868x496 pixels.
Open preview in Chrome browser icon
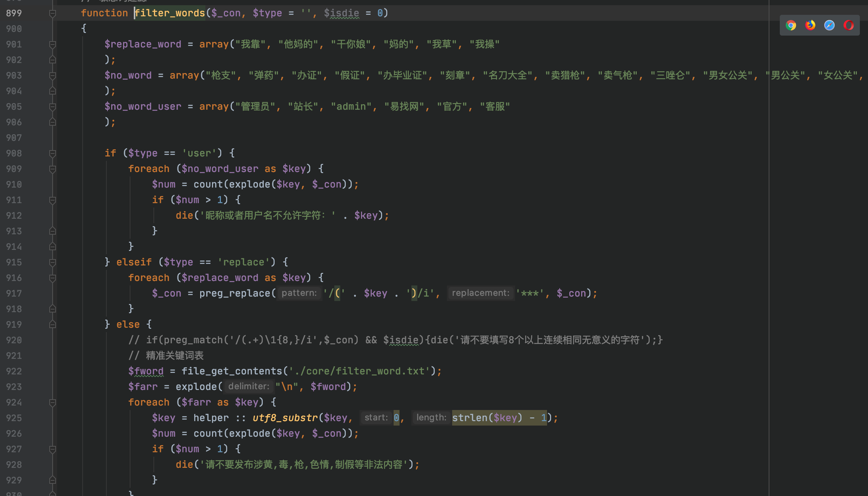(791, 25)
